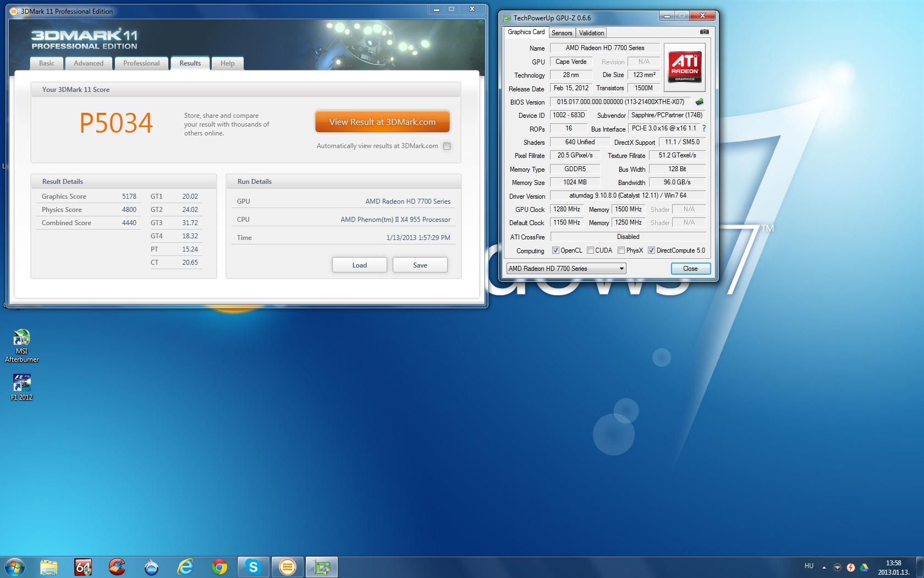Switch to Sensors tab in GPU-Z

click(x=562, y=33)
